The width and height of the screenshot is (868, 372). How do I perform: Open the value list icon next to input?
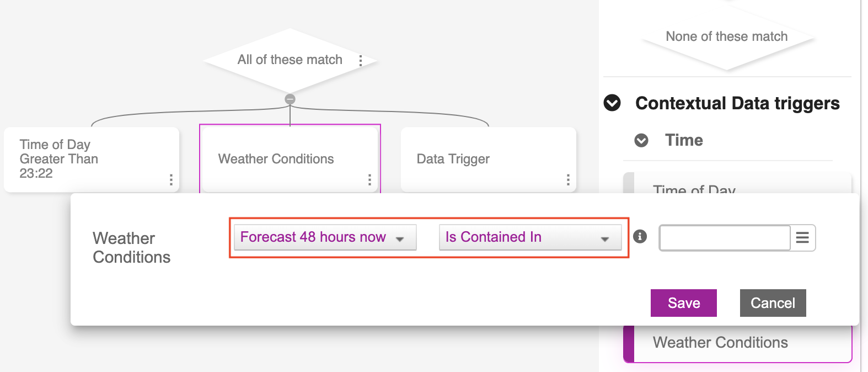802,238
